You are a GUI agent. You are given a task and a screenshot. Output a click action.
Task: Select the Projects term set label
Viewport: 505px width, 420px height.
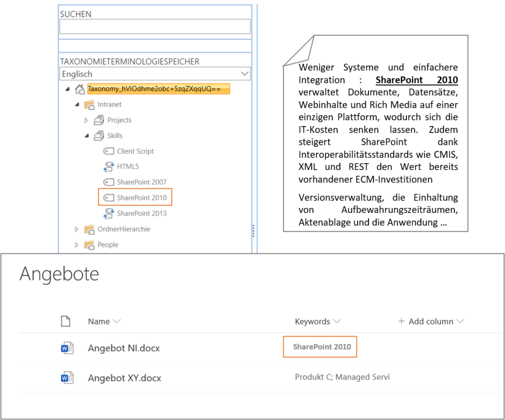click(x=119, y=120)
